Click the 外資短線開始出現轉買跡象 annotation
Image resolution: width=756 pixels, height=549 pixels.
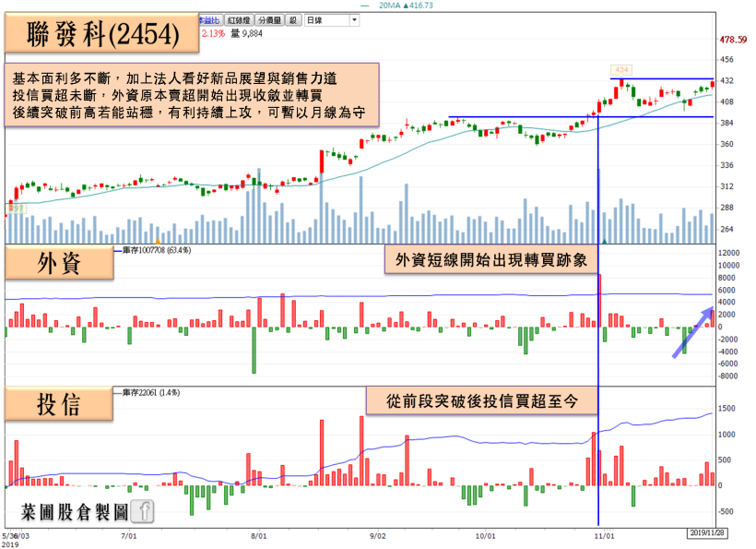[x=490, y=260]
